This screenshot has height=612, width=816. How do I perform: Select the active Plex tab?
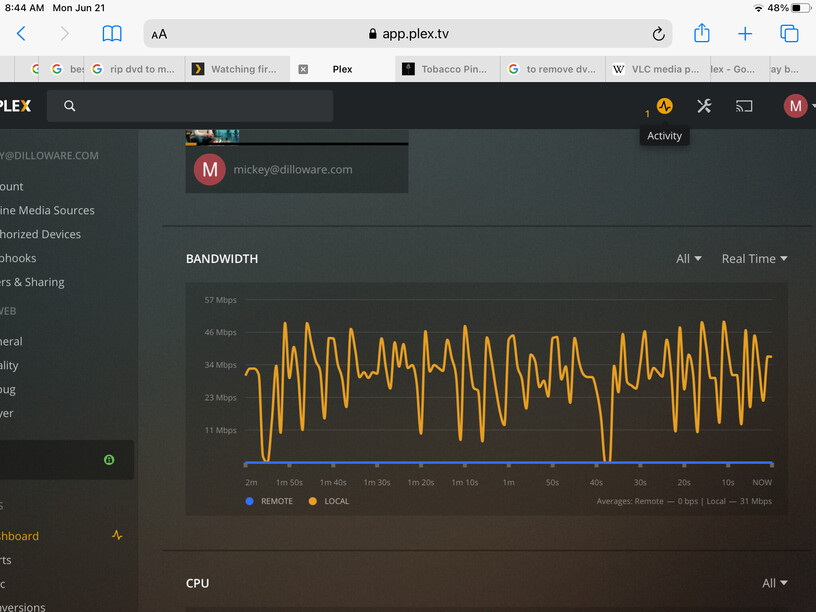(x=342, y=69)
